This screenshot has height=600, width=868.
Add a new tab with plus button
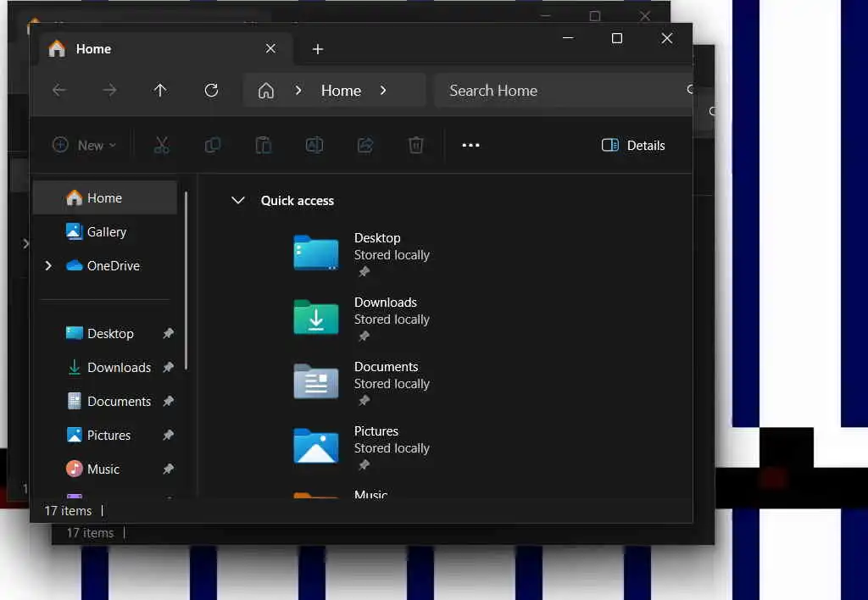tap(318, 49)
